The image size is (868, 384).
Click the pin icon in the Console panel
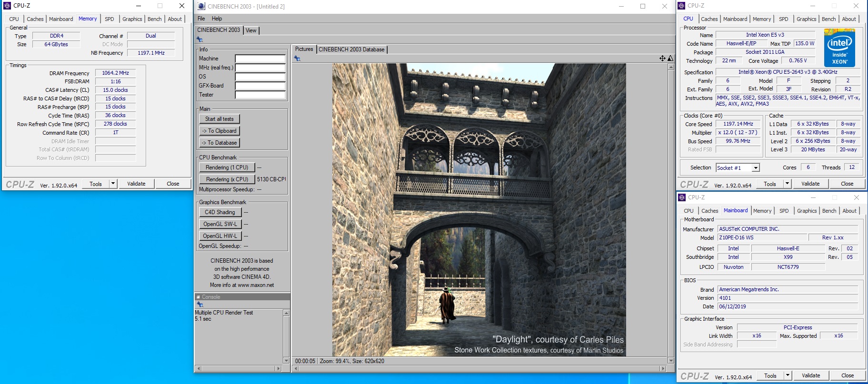(200, 305)
